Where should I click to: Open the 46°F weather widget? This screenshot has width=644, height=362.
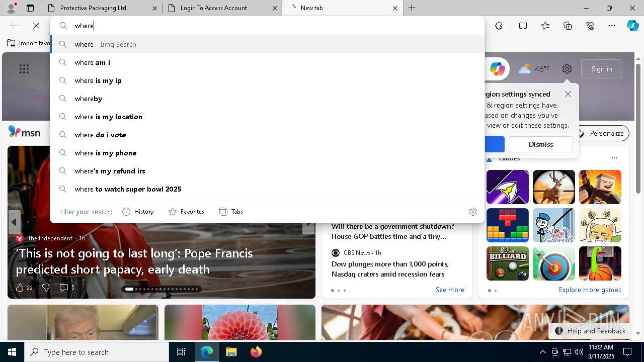(534, 69)
